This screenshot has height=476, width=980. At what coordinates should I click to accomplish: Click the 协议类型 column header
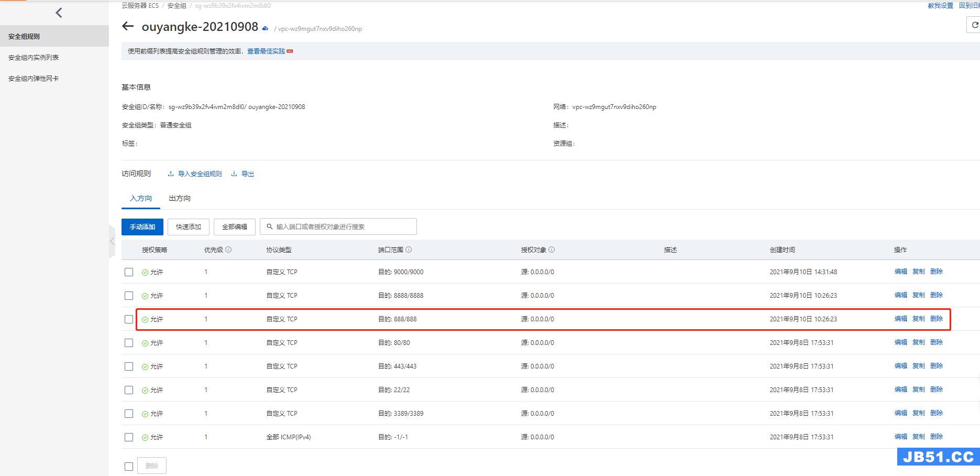279,250
